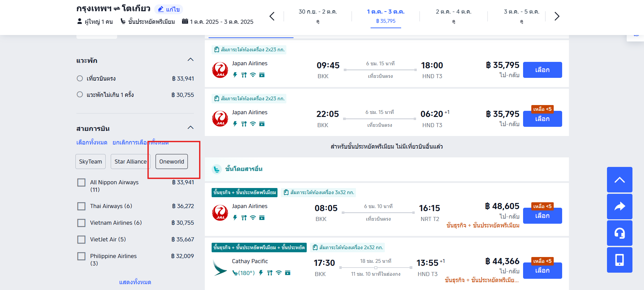Go to previous dates with left arrow

click(272, 16)
